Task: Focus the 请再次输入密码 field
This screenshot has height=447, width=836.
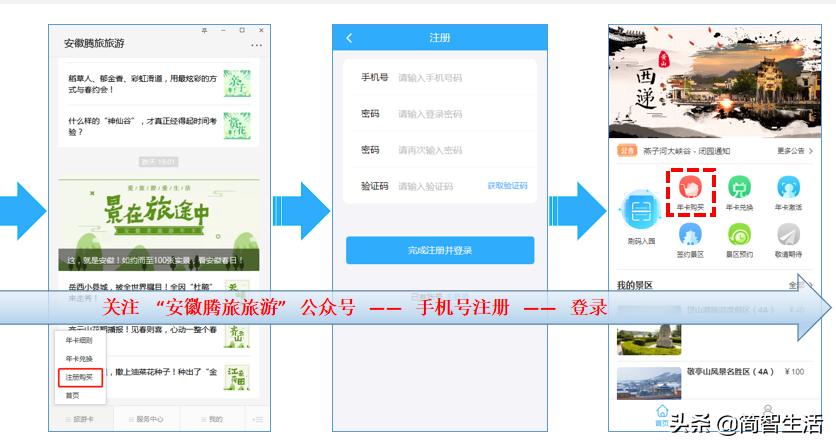Action: [440, 150]
